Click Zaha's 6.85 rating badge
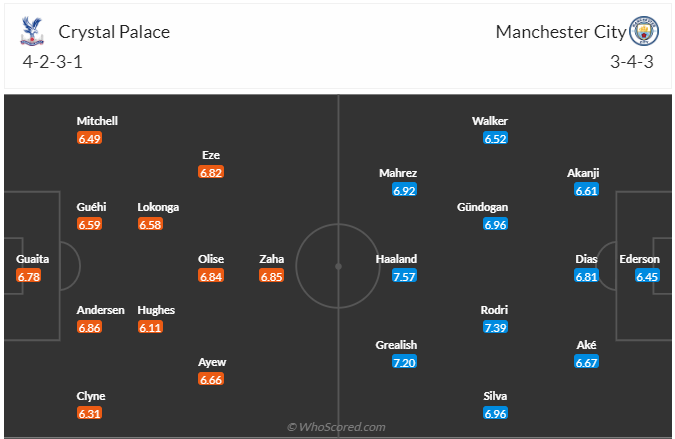The height and width of the screenshot is (439, 675). [x=271, y=276]
